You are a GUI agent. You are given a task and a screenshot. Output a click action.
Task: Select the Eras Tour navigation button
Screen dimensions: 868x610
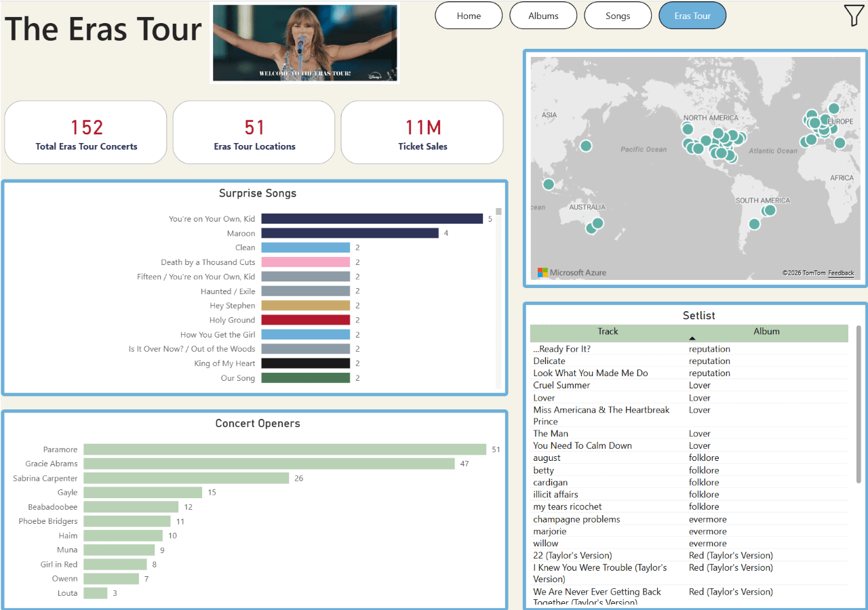coord(692,16)
